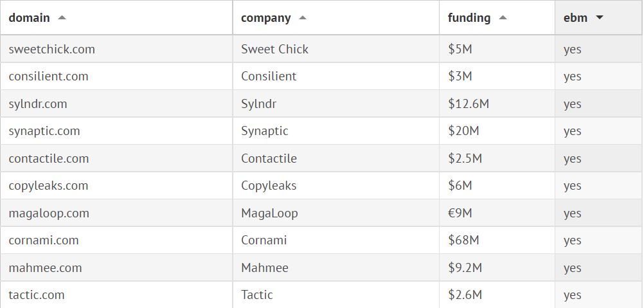This screenshot has height=308, width=644.
Task: Select the synaptic.com row domain
Action: coord(44,131)
